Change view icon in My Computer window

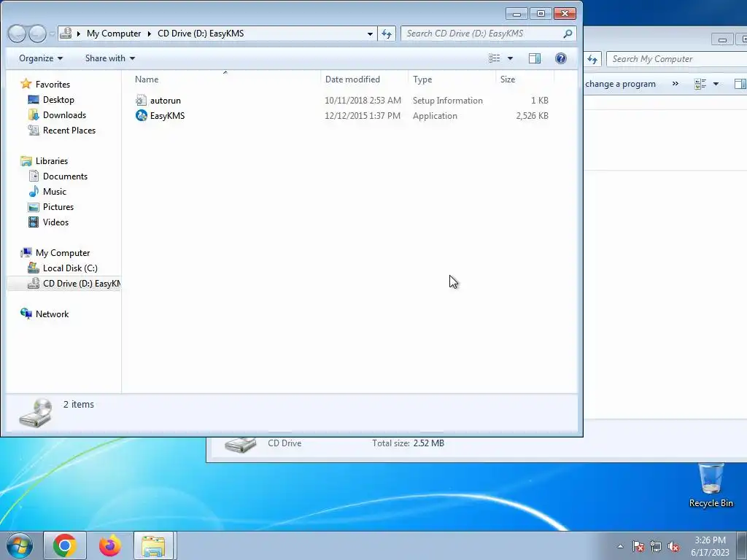[700, 84]
